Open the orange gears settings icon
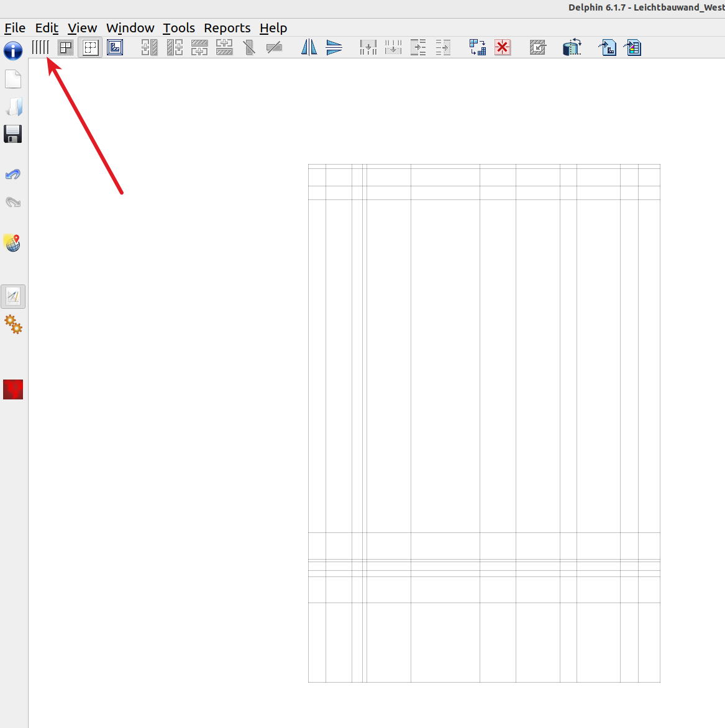This screenshot has height=728, width=725. pyautogui.click(x=13, y=324)
